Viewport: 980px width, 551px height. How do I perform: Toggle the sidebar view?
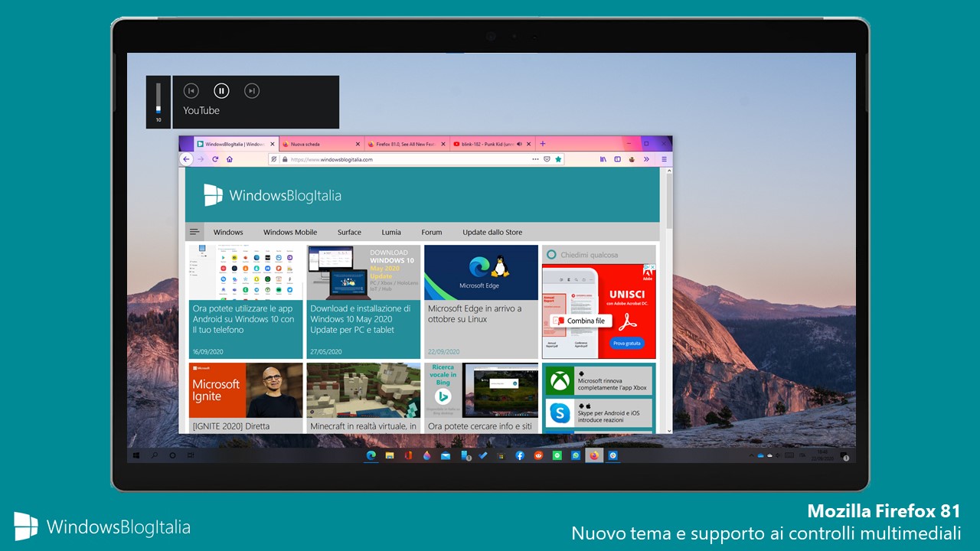click(618, 159)
